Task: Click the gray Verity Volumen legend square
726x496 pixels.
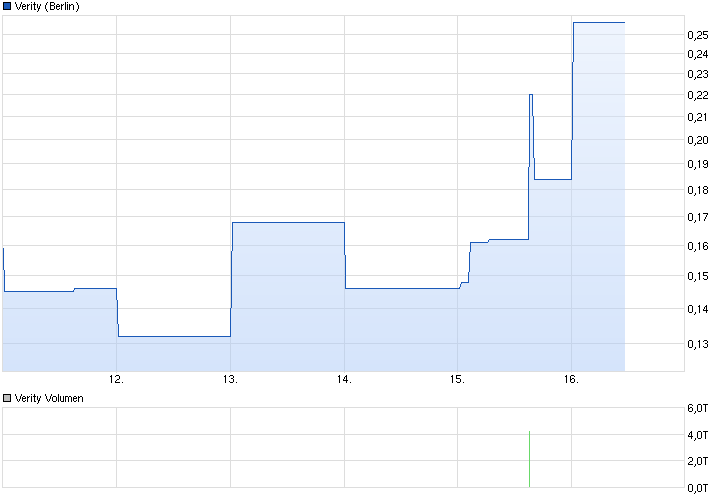Action: [x=7, y=398]
